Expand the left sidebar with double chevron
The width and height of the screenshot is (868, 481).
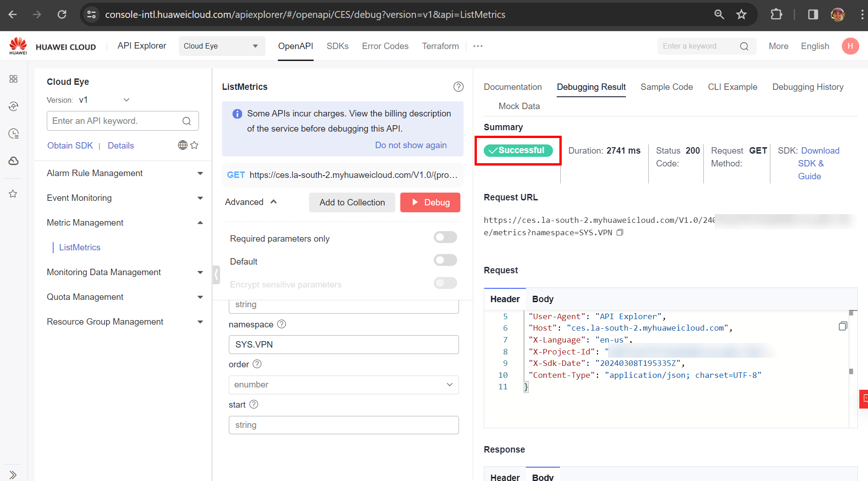pyautogui.click(x=13, y=475)
